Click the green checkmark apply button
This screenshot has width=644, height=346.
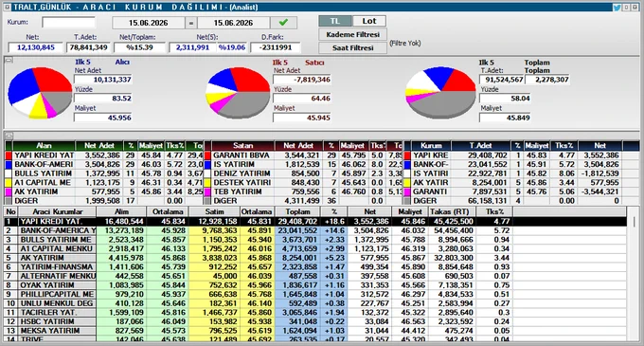tap(283, 23)
